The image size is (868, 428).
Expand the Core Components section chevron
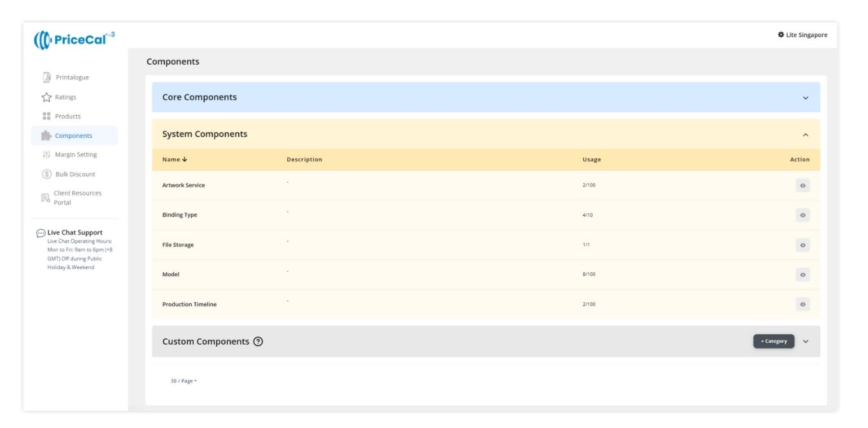[x=806, y=98]
